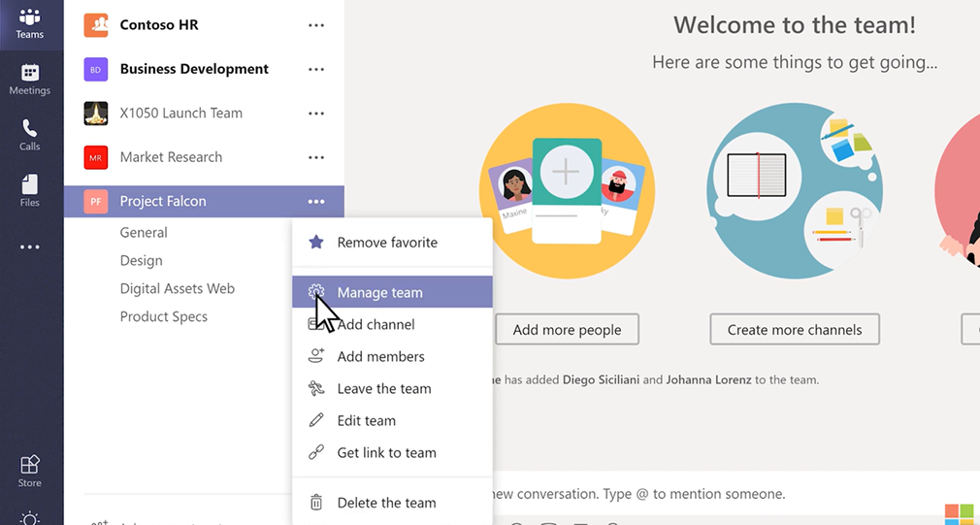The height and width of the screenshot is (525, 980).
Task: Click the gear icon beside Manage team
Action: point(316,292)
